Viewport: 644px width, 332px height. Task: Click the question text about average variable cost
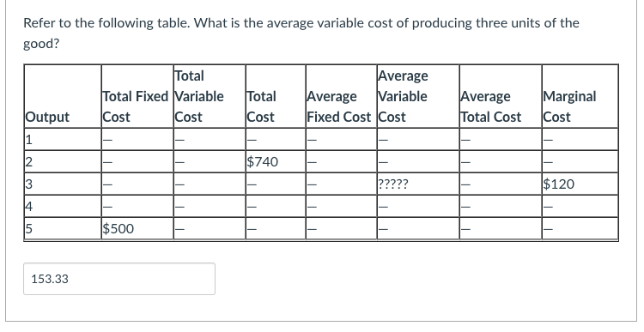click(x=301, y=33)
